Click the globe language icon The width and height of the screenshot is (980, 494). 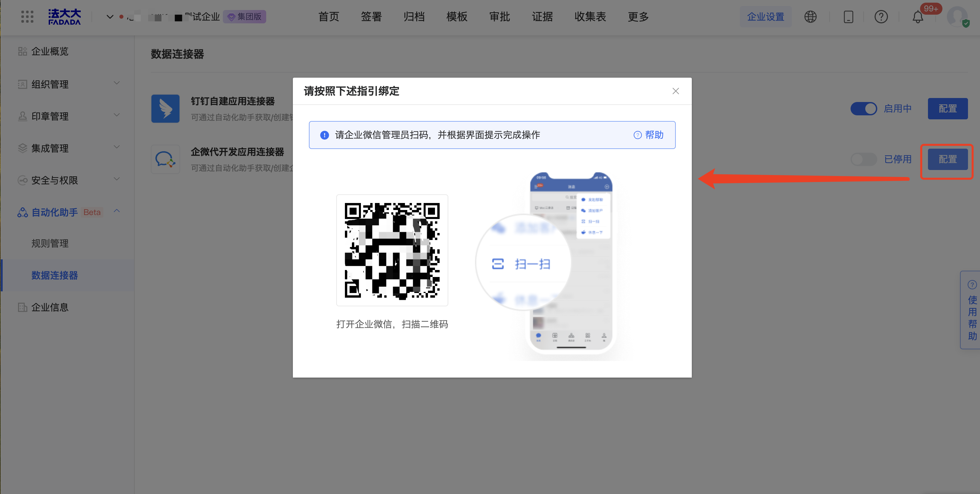tap(810, 17)
